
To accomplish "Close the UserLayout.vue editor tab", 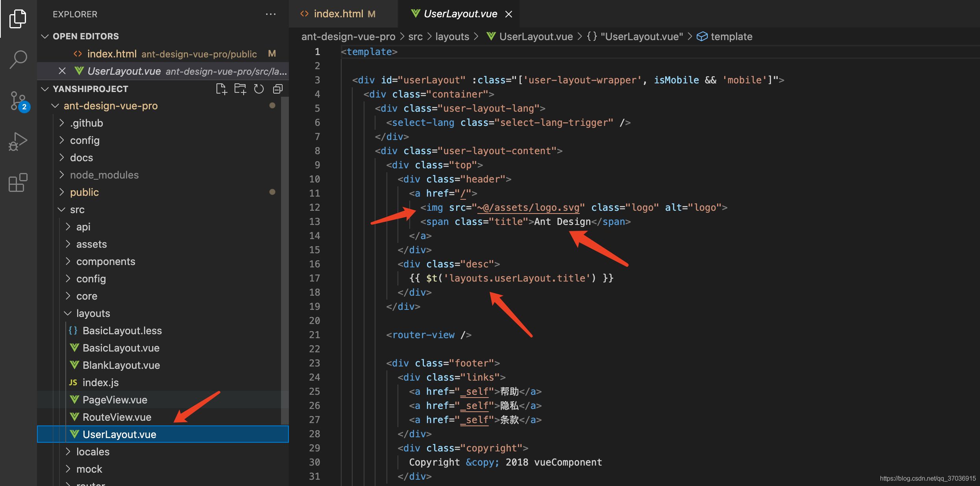I will pyautogui.click(x=508, y=14).
